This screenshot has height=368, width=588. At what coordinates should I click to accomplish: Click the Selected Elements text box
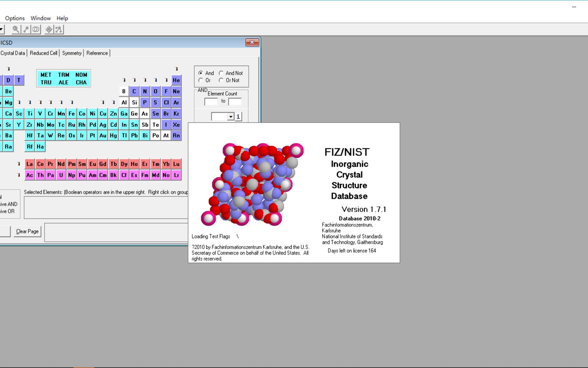(x=106, y=208)
